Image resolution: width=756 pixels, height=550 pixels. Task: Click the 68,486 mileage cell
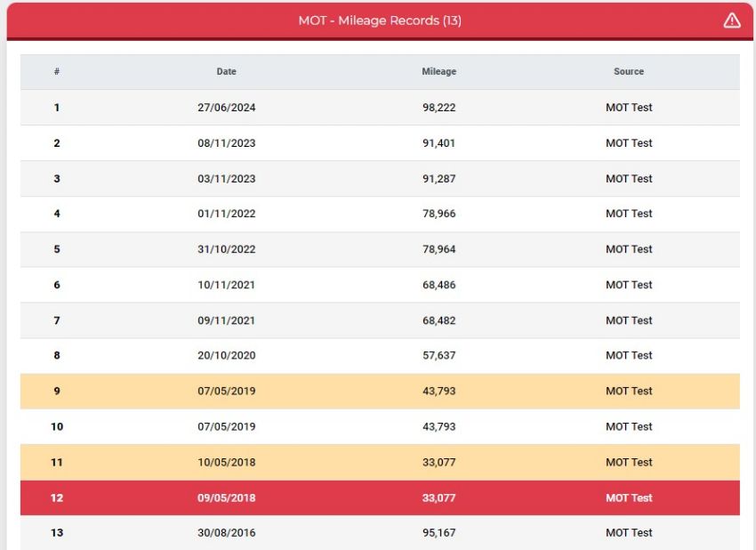click(x=438, y=285)
